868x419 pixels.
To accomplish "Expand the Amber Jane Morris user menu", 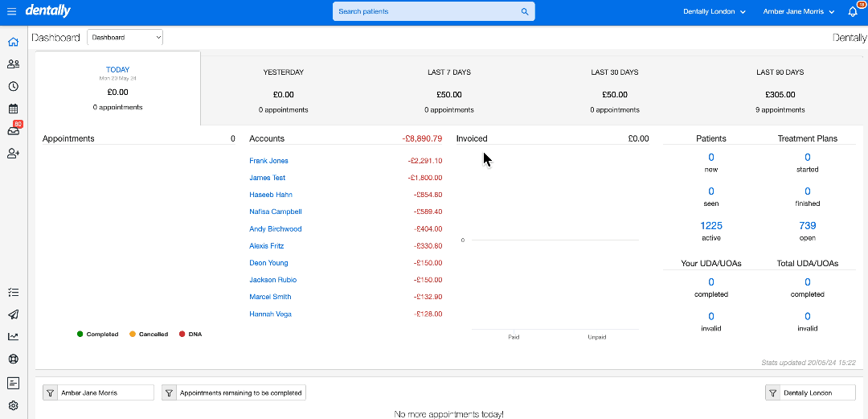I will click(798, 11).
